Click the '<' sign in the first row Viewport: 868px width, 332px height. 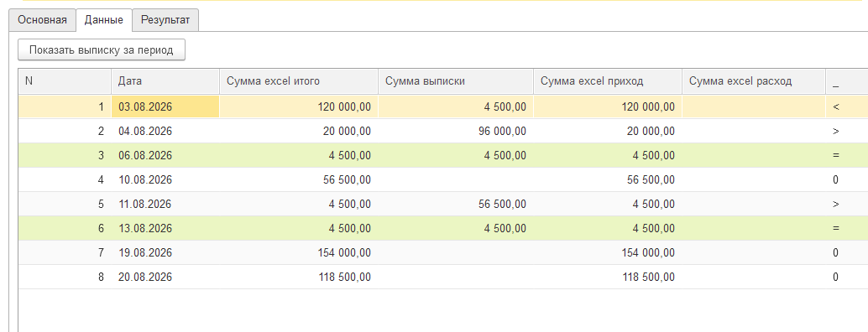coord(836,106)
